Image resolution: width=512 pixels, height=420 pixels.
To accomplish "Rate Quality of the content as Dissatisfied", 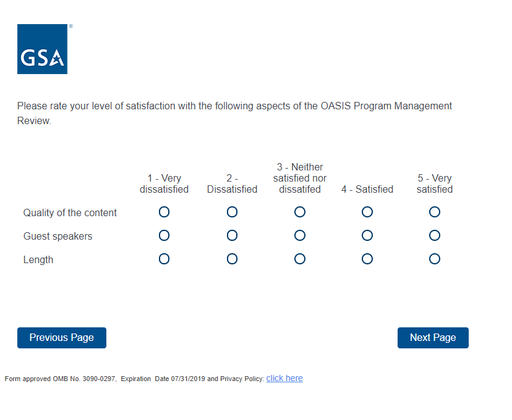I will click(x=232, y=212).
